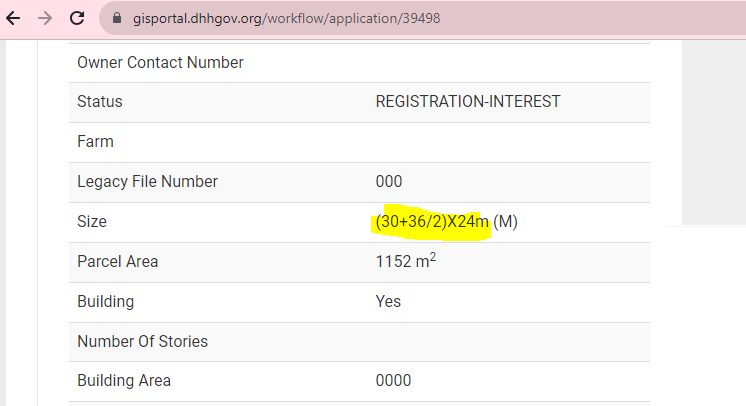The height and width of the screenshot is (406, 746).
Task: Click the Building Area label
Action: 124,380
